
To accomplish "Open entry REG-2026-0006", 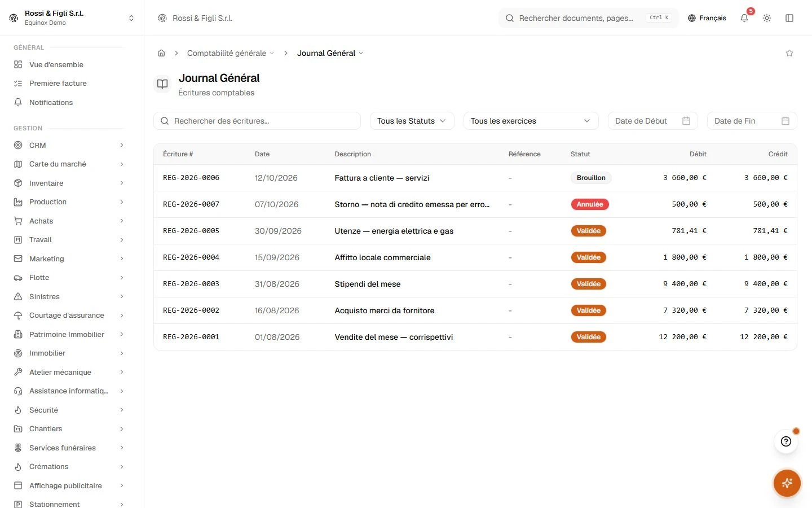I will coord(191,178).
